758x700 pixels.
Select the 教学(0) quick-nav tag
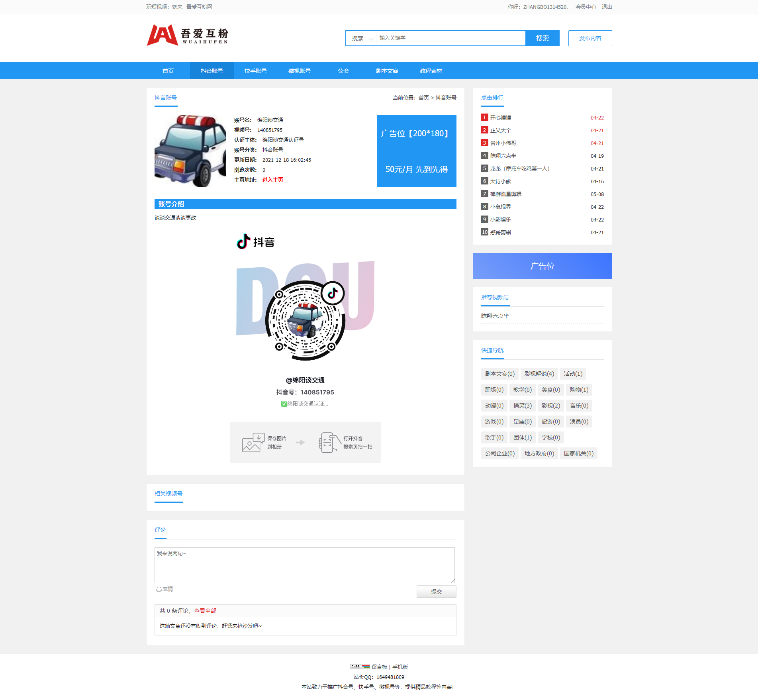tap(523, 390)
